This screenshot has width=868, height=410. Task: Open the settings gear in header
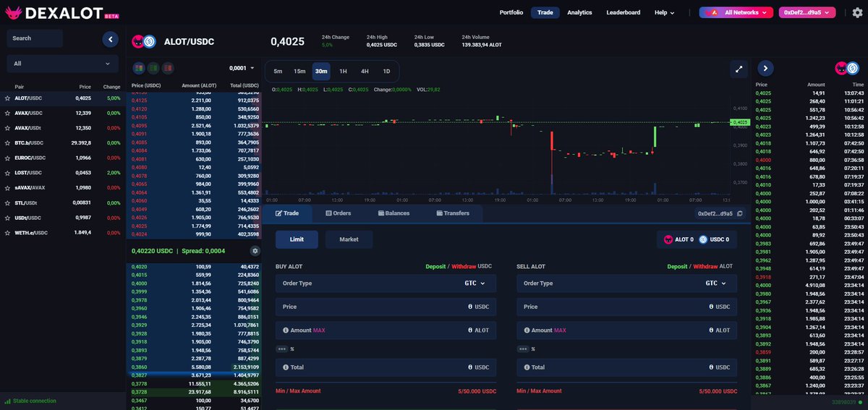pos(857,12)
